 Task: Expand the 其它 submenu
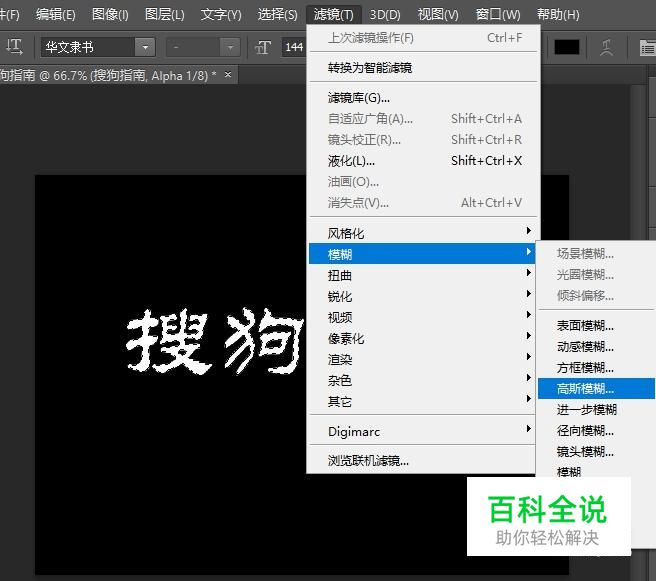coord(422,401)
